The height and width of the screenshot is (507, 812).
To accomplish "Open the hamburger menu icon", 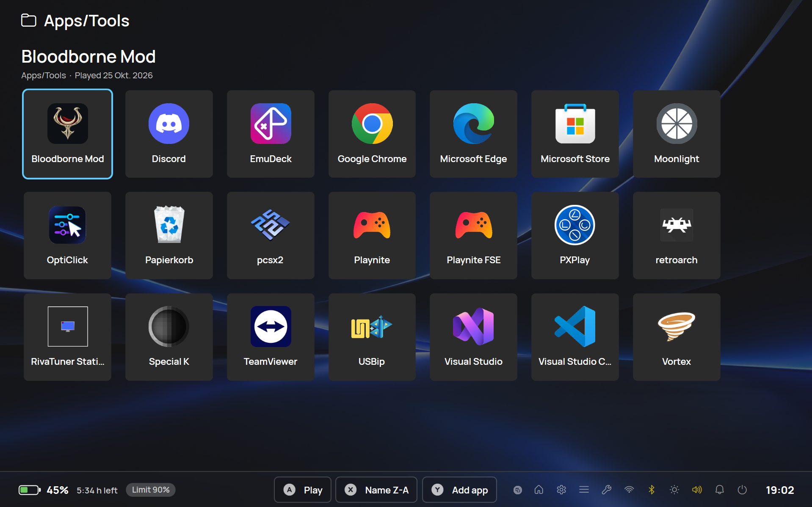I will tap(584, 490).
